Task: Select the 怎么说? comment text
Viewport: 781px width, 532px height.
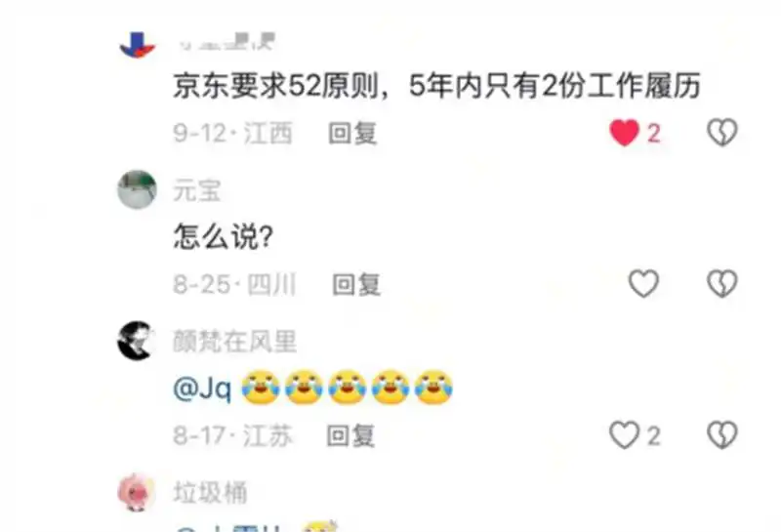Action: click(224, 236)
